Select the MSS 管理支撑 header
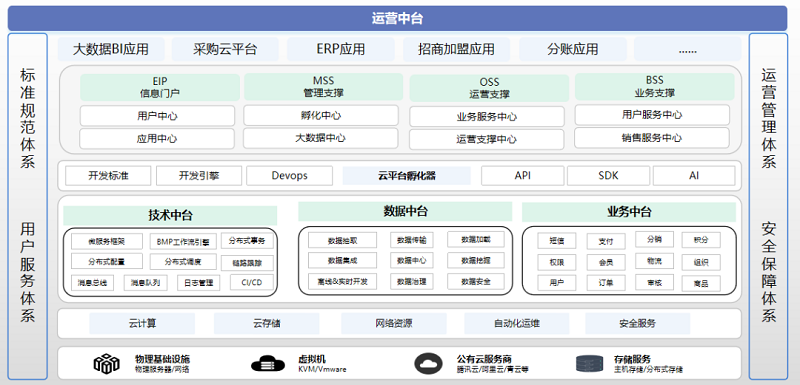This screenshot has width=800, height=385. tap(323, 87)
